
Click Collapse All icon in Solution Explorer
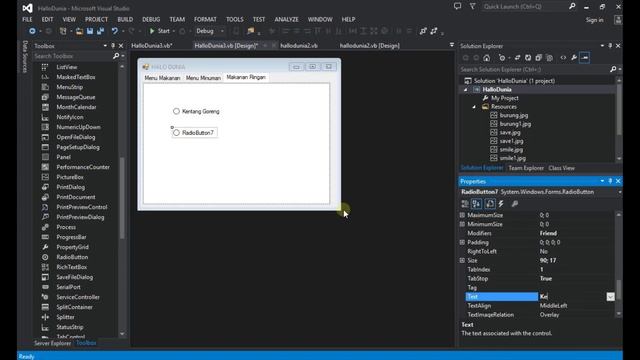click(x=538, y=58)
